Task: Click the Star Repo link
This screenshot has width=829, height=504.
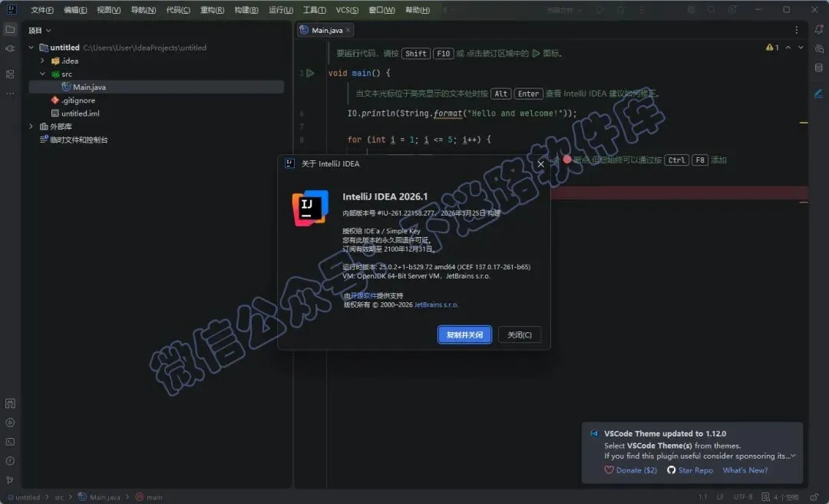Action: pyautogui.click(x=690, y=470)
